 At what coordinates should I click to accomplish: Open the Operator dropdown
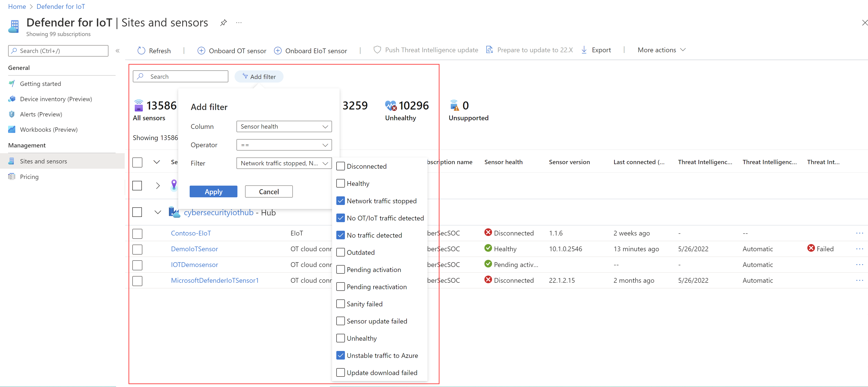click(284, 145)
